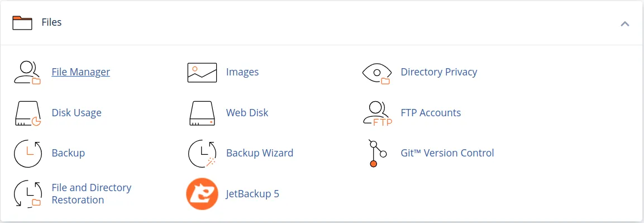Launch the Backup Wizard wand icon
This screenshot has width=644, height=223.
point(202,153)
